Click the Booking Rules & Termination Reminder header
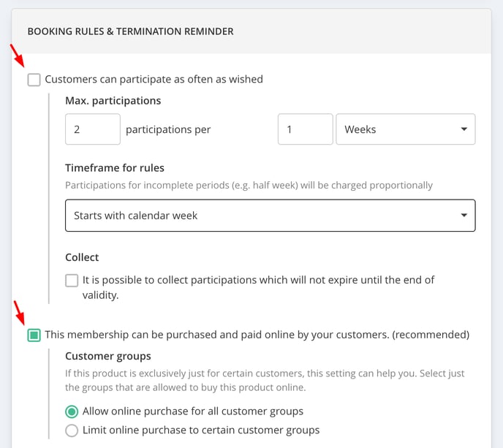The width and height of the screenshot is (503, 448). tap(131, 31)
